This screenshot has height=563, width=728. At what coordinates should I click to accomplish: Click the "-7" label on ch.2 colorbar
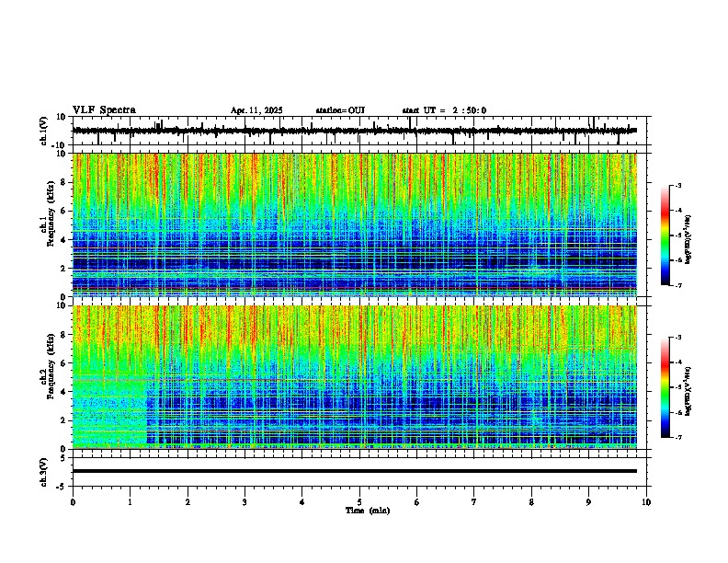[678, 437]
